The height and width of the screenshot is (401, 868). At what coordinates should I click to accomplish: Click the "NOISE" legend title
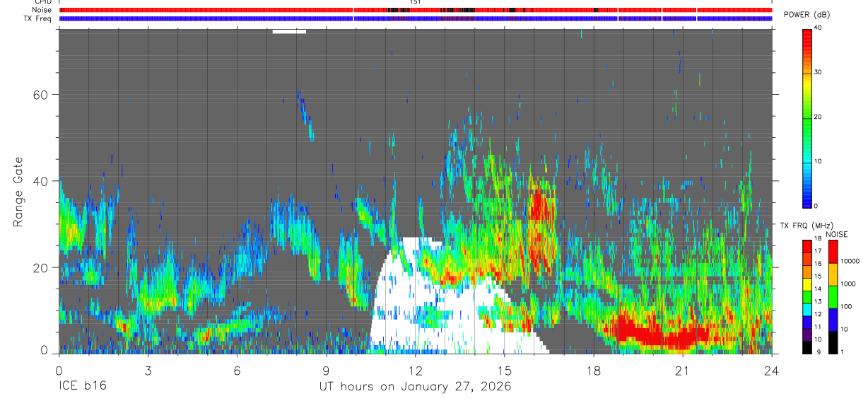pos(837,234)
